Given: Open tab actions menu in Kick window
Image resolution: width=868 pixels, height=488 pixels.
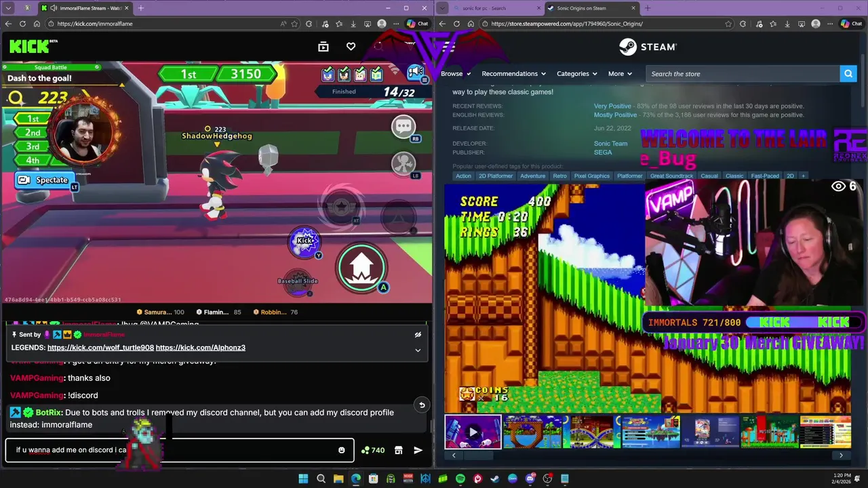Looking at the screenshot, I should [x=7, y=8].
